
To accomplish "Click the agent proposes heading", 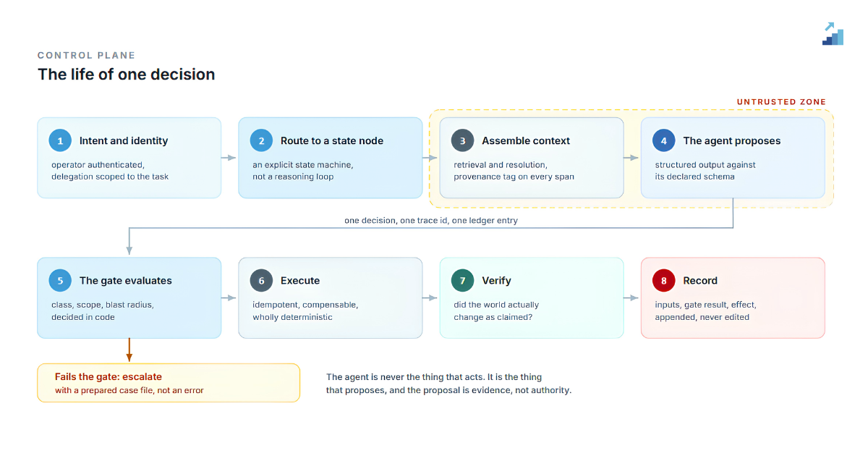I will pos(732,141).
